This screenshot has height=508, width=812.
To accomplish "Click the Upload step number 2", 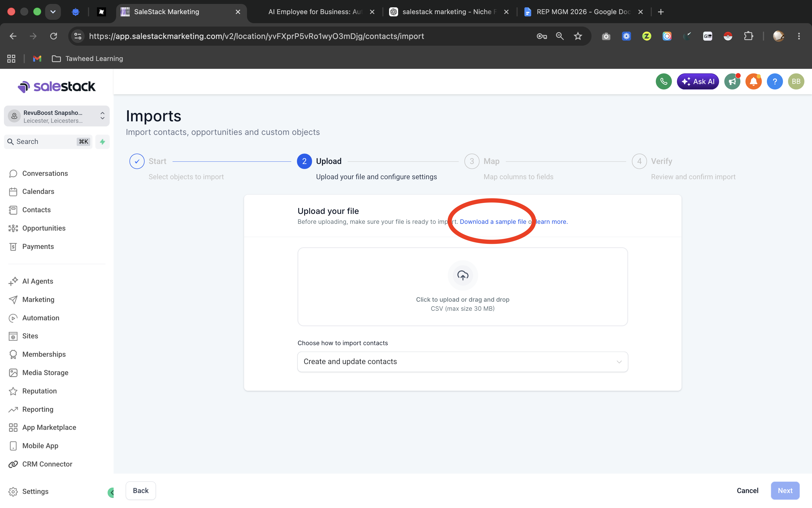I will [304, 161].
